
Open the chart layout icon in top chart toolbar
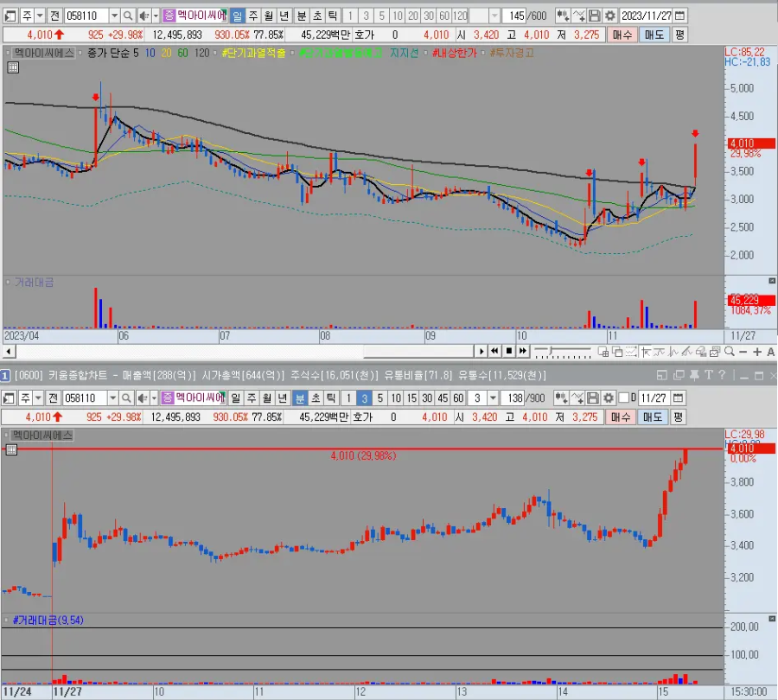[x=10, y=16]
